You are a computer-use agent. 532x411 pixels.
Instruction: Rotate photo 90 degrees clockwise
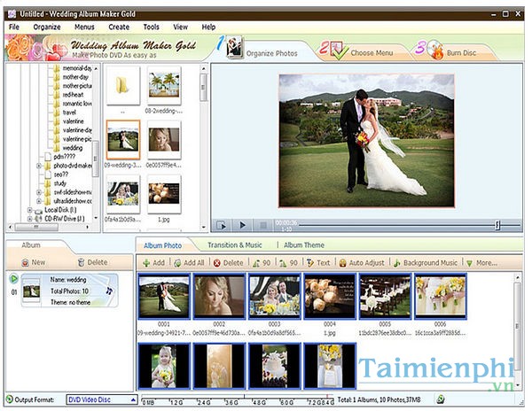tap(288, 262)
